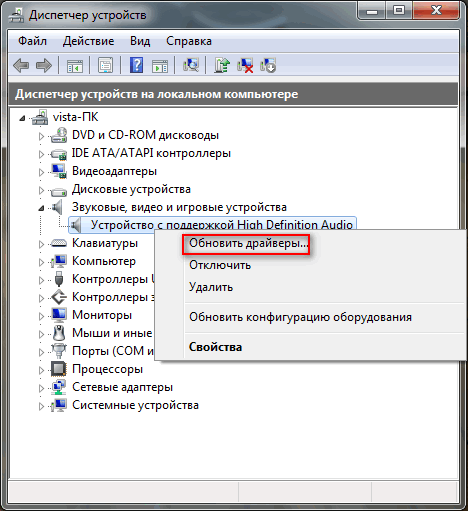This screenshot has height=511, width=468.
Task: Click the IDE ATA/ATAPI контроллеры icon
Action: tap(59, 154)
